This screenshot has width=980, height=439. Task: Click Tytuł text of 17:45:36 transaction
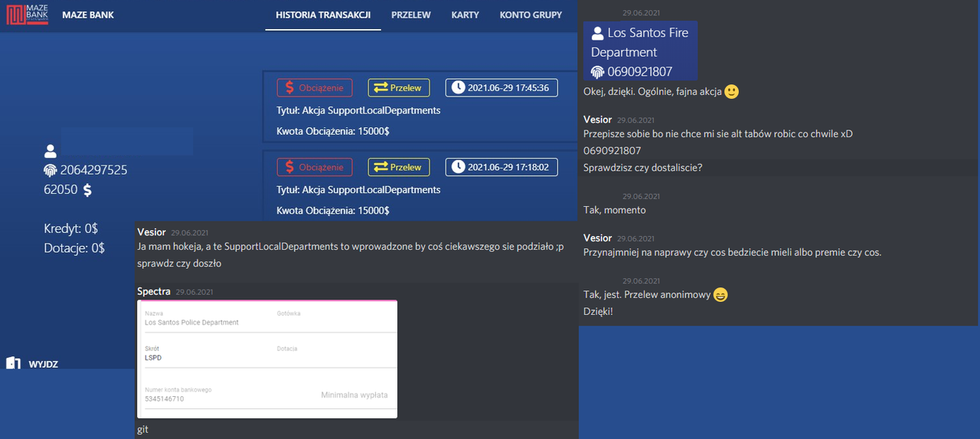[x=358, y=110]
